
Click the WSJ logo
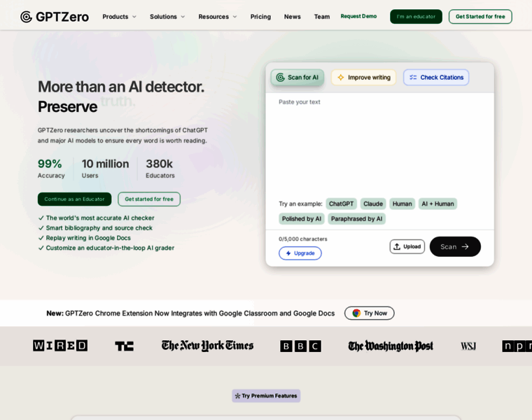coord(468,346)
